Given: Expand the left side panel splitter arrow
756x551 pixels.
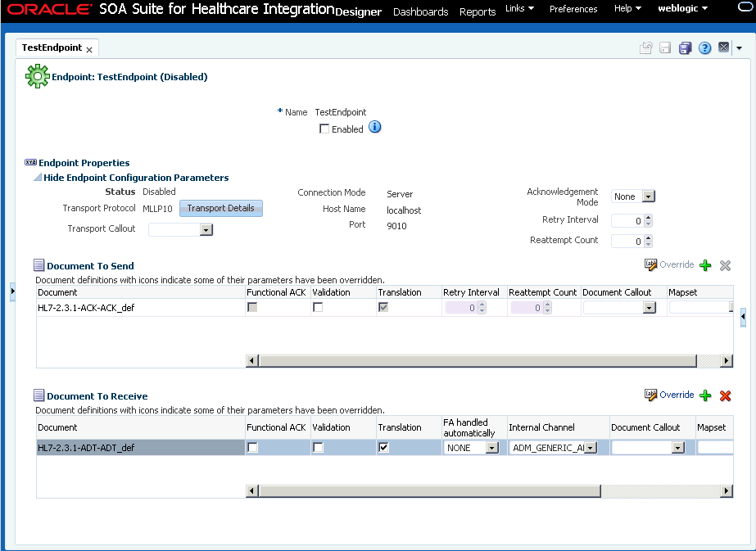Looking at the screenshot, I should click(x=12, y=291).
